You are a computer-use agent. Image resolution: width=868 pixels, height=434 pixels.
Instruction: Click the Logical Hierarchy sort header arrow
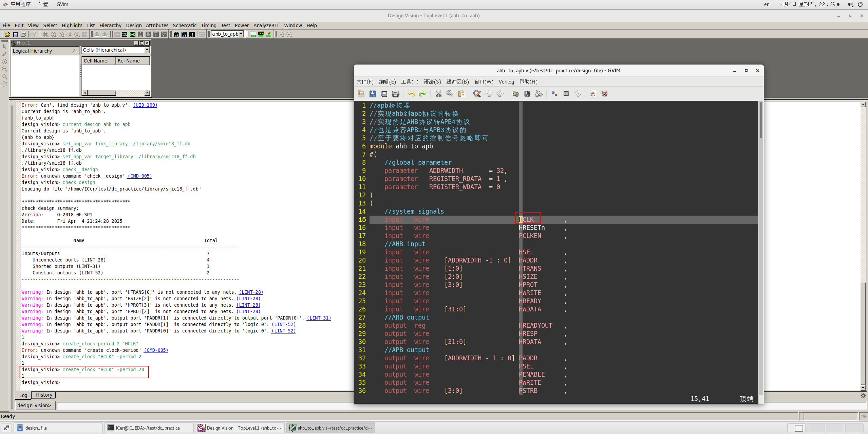[75, 51]
